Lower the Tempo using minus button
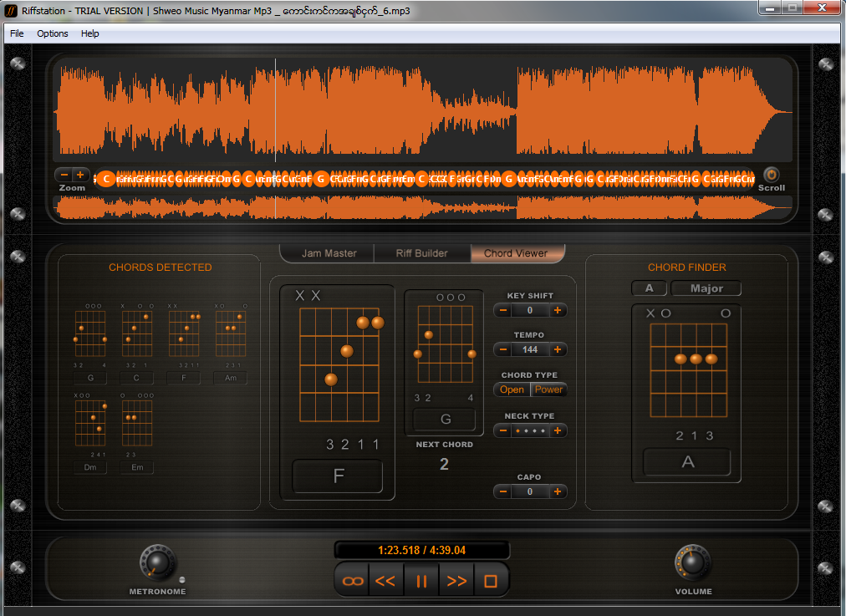This screenshot has width=846, height=616. (x=503, y=349)
